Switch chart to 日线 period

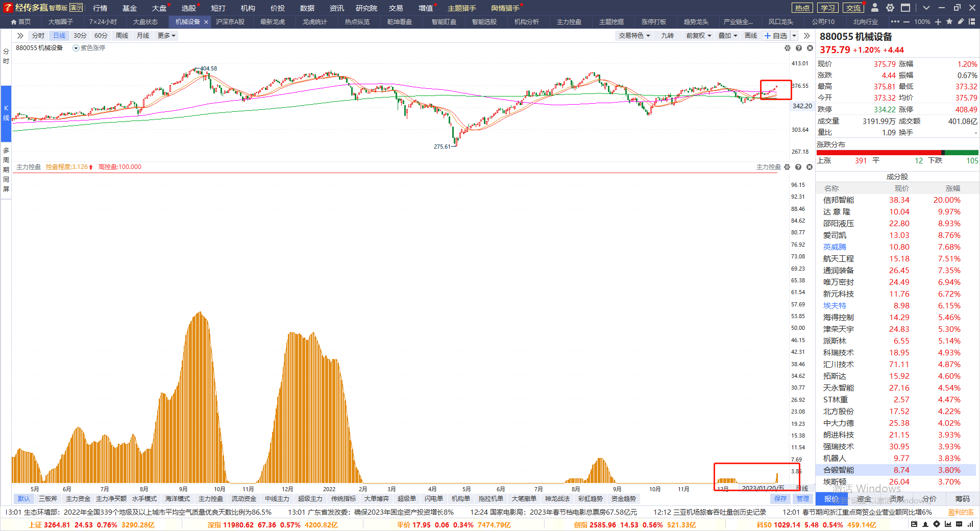[x=60, y=36]
